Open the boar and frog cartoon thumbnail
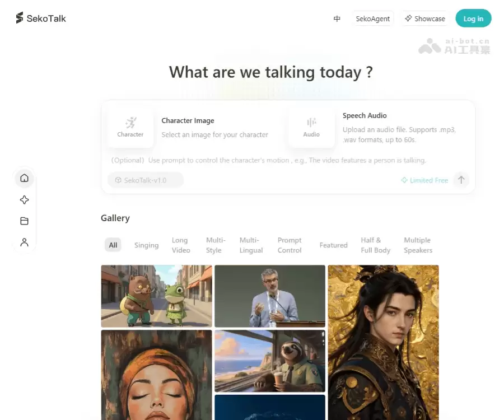 (x=157, y=296)
